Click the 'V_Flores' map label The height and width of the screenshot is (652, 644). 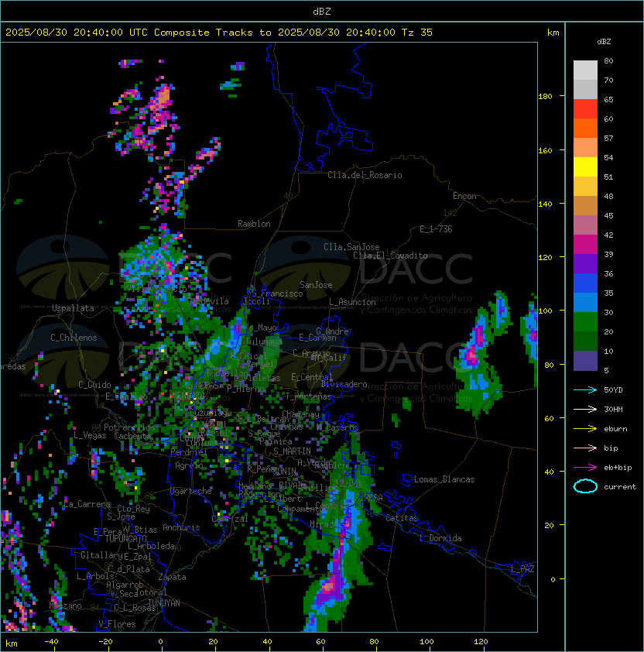tap(117, 624)
